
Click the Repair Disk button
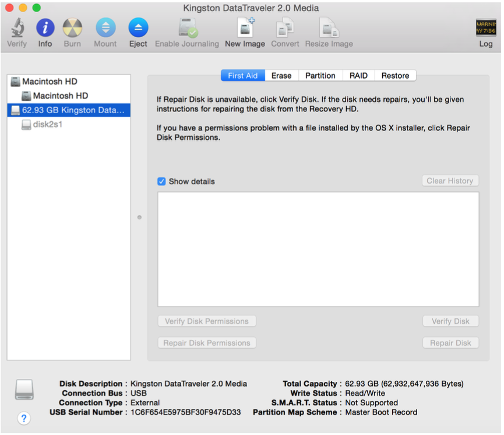pos(450,343)
